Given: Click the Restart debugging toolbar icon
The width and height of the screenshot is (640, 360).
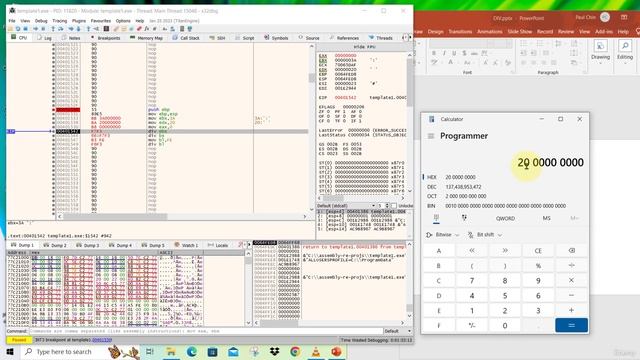Looking at the screenshot, I should click(18, 29).
